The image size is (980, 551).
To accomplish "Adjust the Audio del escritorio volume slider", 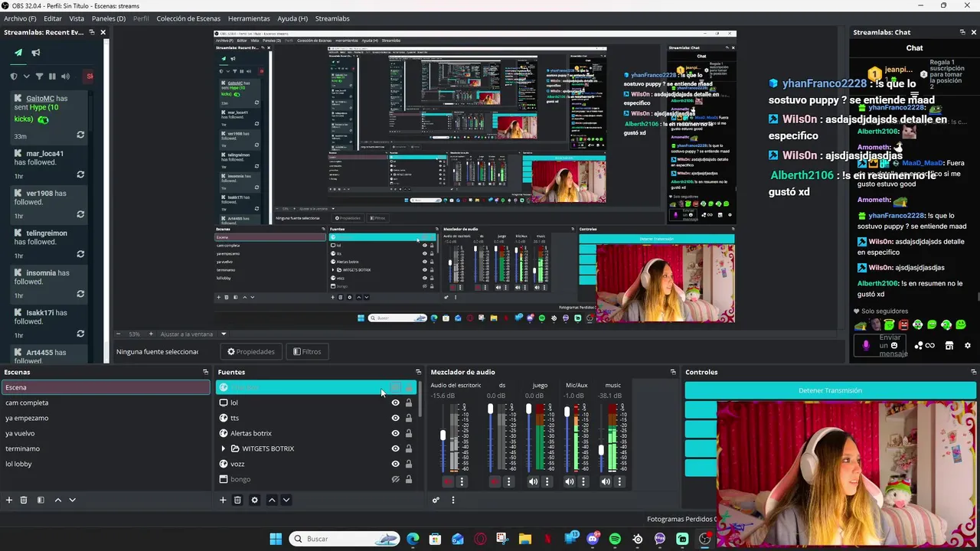I will pyautogui.click(x=443, y=435).
